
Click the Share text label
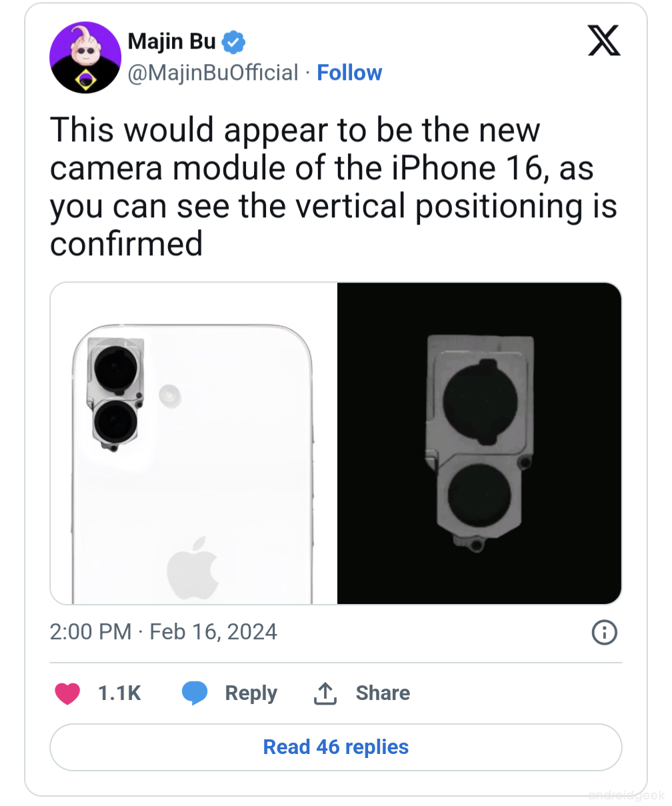[383, 693]
